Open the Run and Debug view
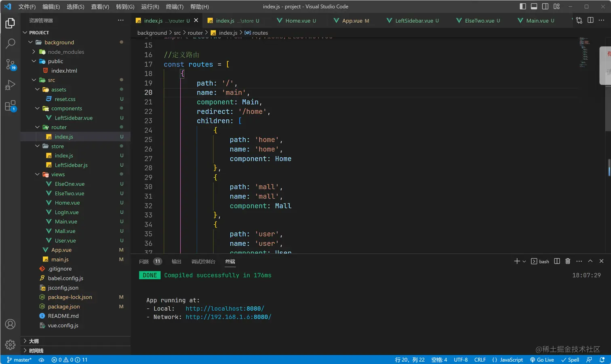Screen dimensions: 611x364 (x=10, y=85)
